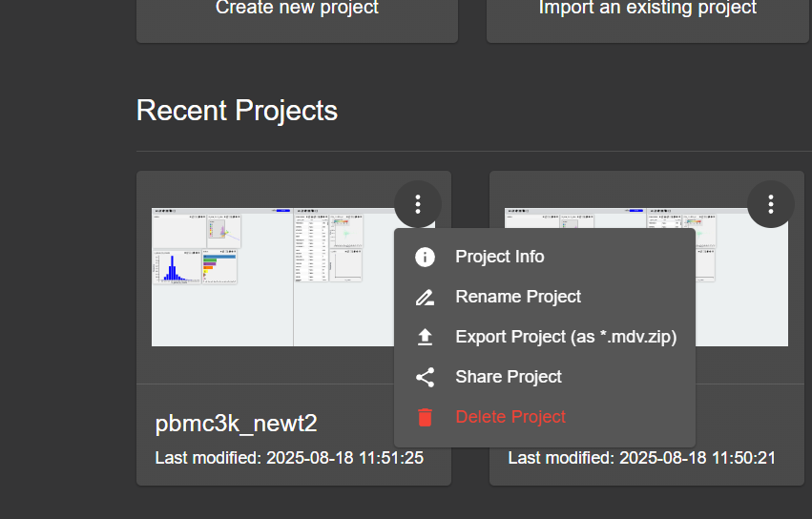Click the pencil icon beside Rename Project
The height and width of the screenshot is (519, 812).
coord(426,297)
